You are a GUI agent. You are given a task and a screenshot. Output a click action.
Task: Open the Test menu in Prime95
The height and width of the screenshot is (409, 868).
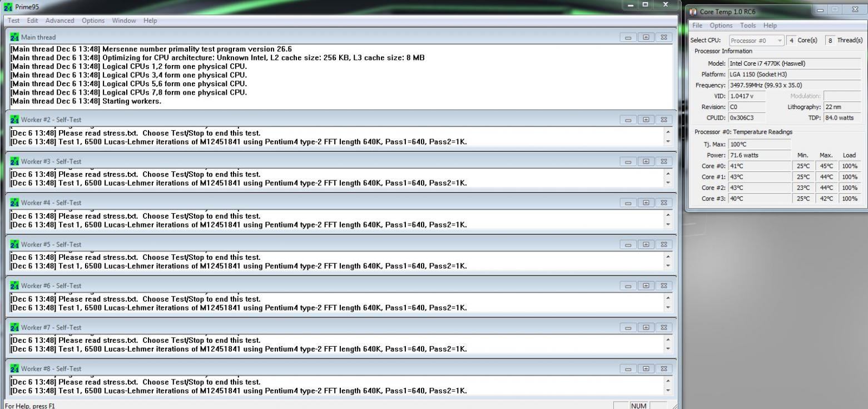pos(14,21)
